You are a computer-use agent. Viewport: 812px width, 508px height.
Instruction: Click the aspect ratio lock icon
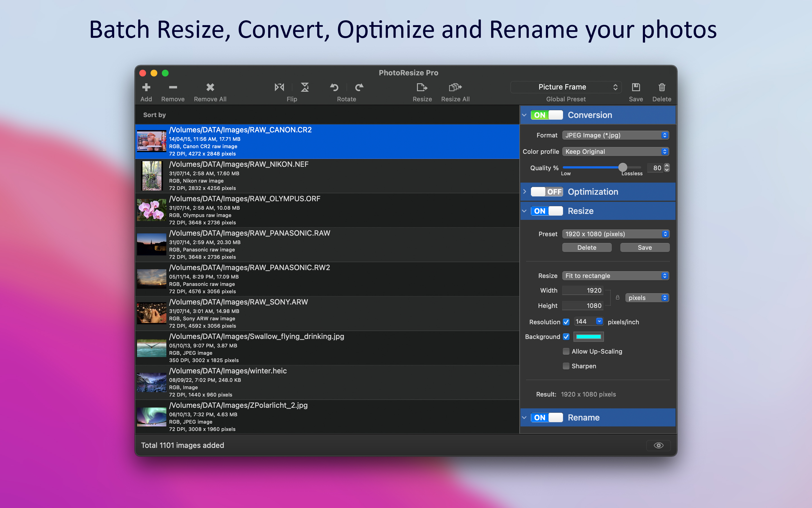coord(617,297)
